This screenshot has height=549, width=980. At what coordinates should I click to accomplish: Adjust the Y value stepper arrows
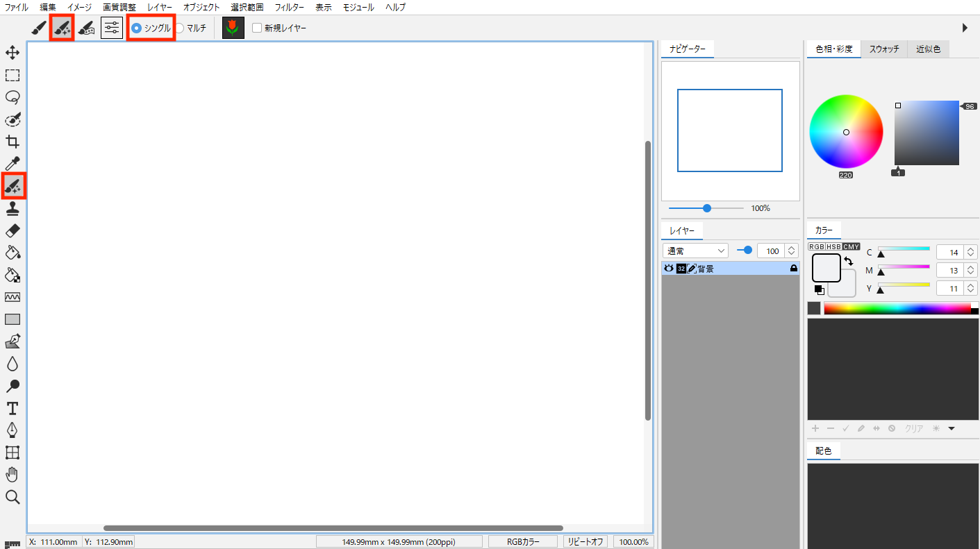[x=970, y=288]
